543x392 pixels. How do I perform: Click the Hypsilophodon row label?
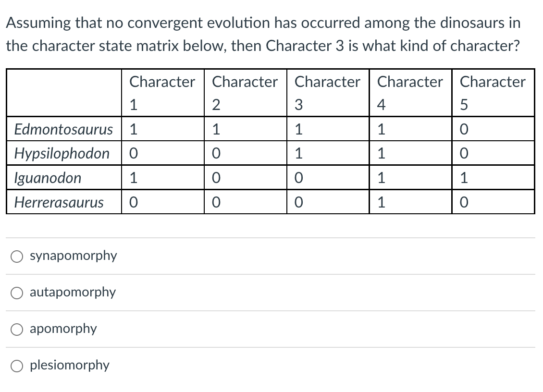point(62,153)
